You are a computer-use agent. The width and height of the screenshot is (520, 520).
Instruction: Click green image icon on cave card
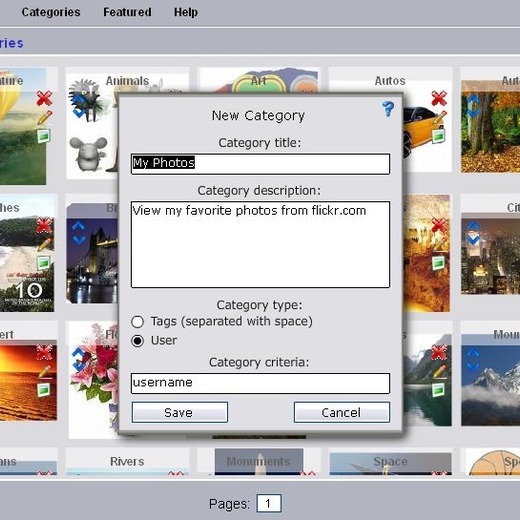click(439, 263)
